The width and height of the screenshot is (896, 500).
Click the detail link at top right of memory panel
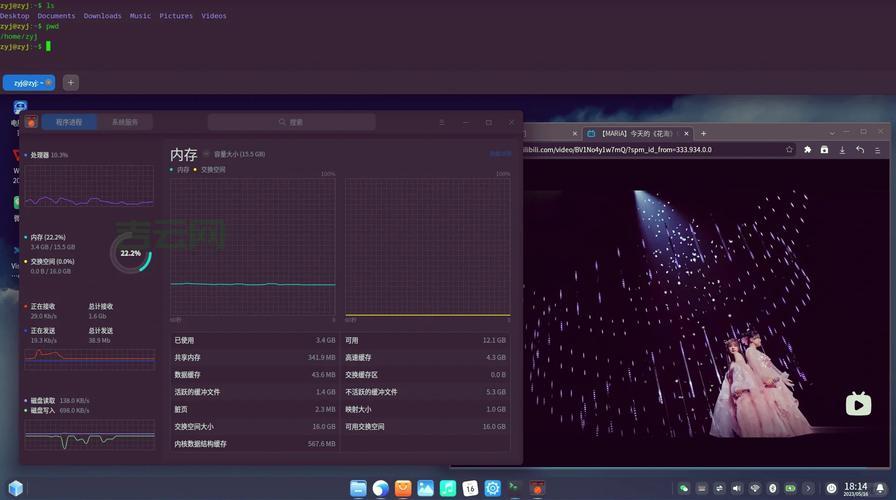(500, 154)
